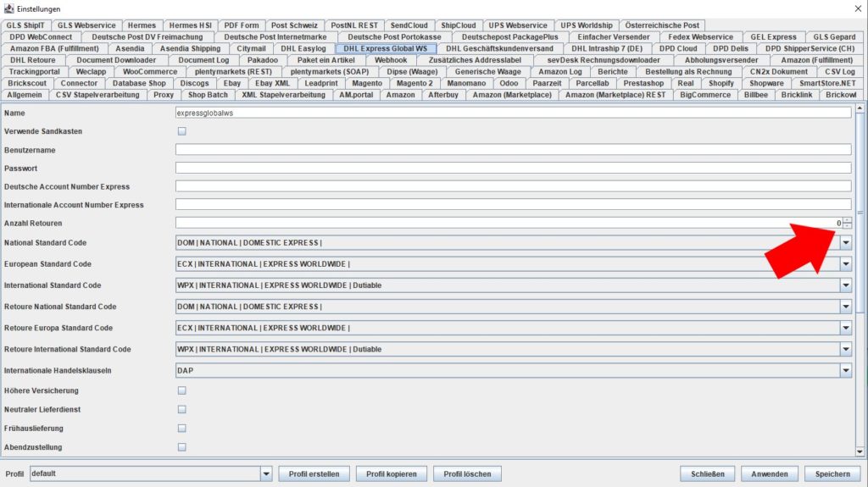Open the plentymarkets (SOAP) tab
Viewport: 868px width, 487px height.
tap(330, 72)
